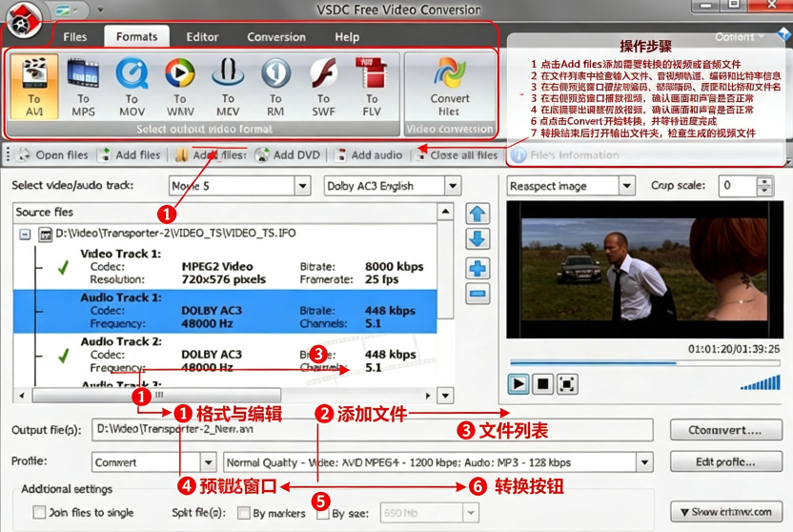Play the preview video
Image resolution: width=793 pixels, height=532 pixels.
(x=518, y=384)
